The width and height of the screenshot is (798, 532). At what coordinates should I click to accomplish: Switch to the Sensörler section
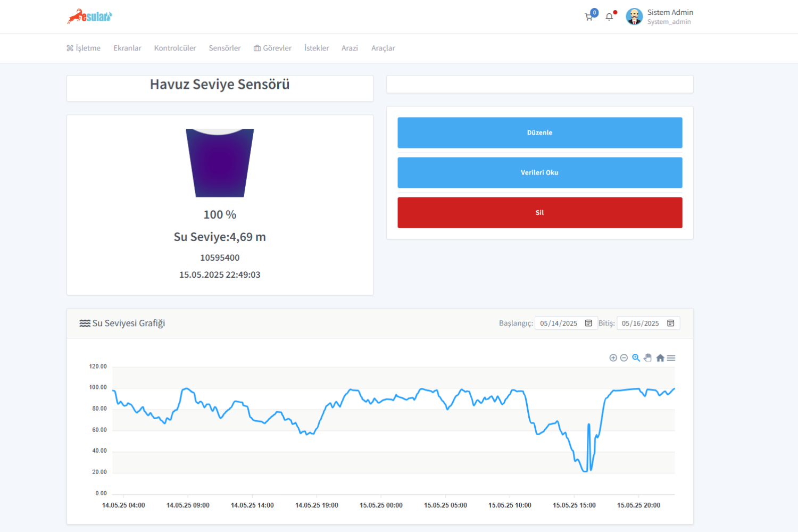[x=225, y=48]
